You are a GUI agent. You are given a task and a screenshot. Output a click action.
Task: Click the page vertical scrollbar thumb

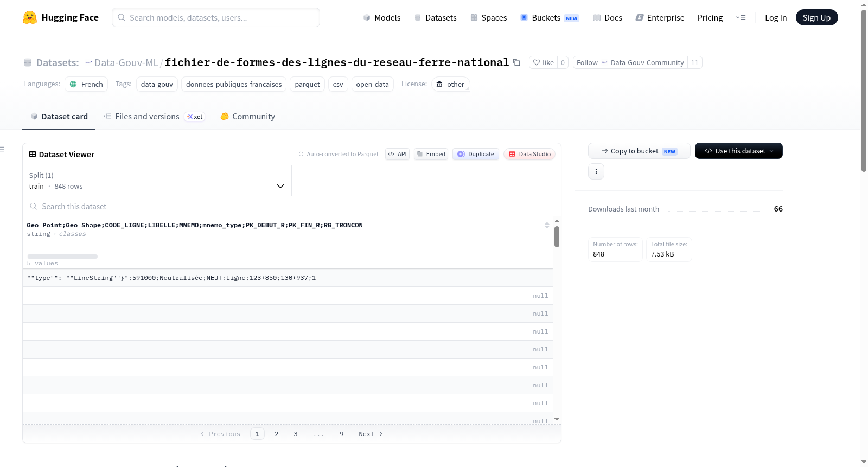tap(864, 91)
